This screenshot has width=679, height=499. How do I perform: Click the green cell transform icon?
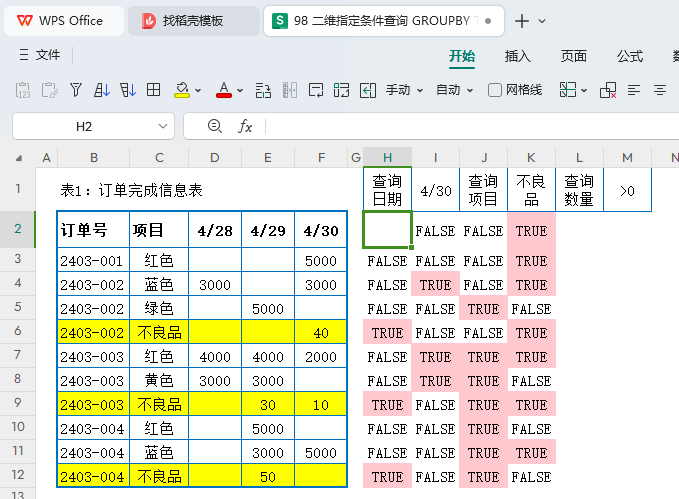click(341, 90)
